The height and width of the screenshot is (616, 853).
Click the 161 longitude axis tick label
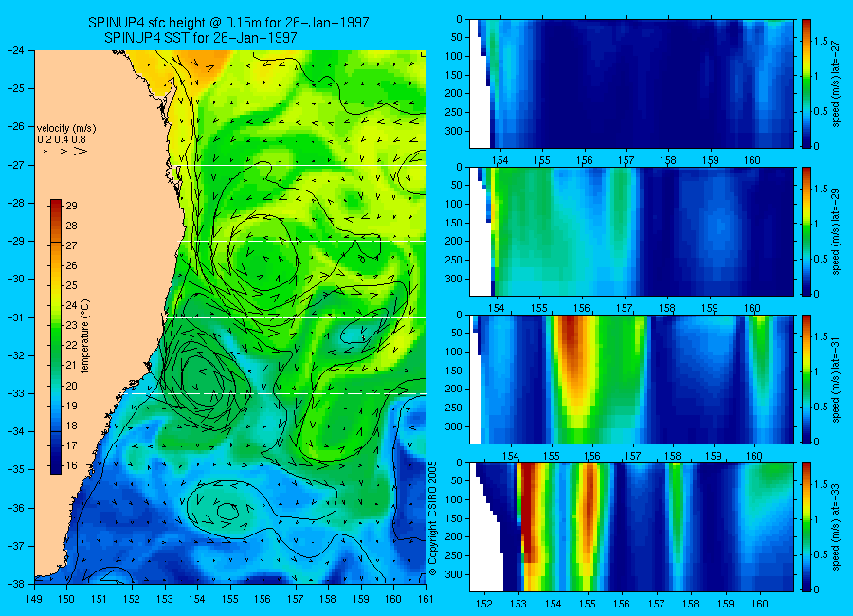[x=426, y=599]
